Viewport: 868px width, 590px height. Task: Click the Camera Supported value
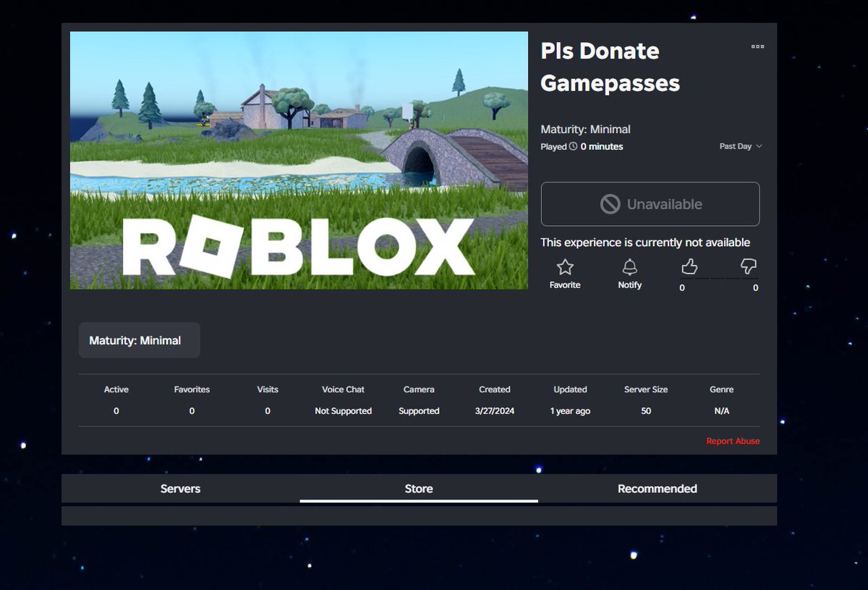tap(419, 411)
